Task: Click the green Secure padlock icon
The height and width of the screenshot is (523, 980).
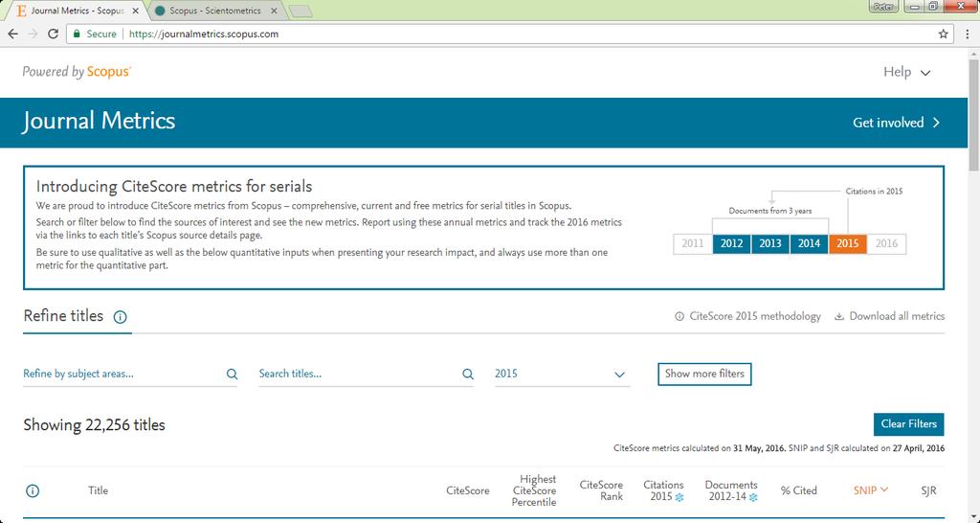Action: 77,34
